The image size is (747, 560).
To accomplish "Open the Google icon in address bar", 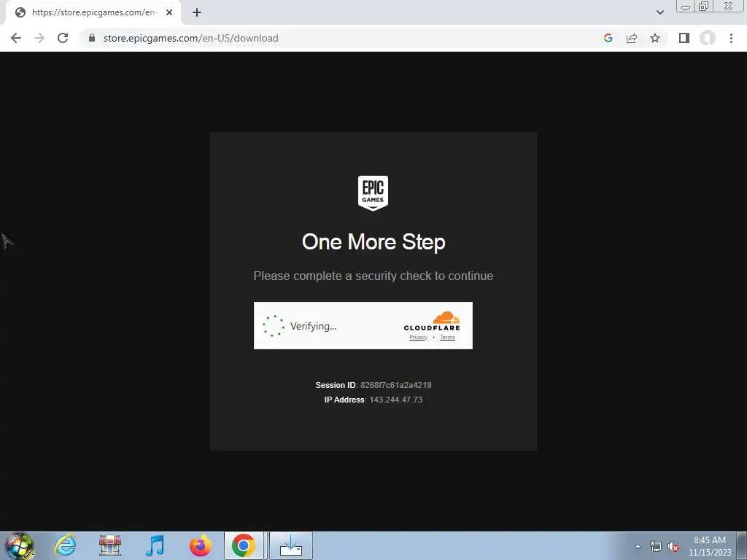I will point(608,38).
